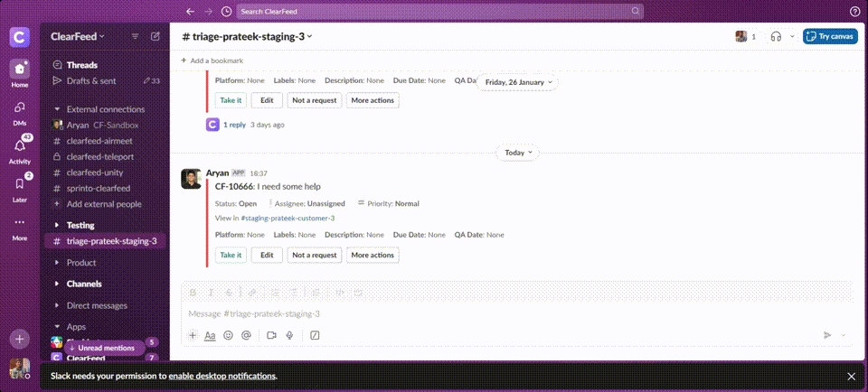Toggle the text formatting Aa button
The image size is (868, 392).
pos(210,335)
